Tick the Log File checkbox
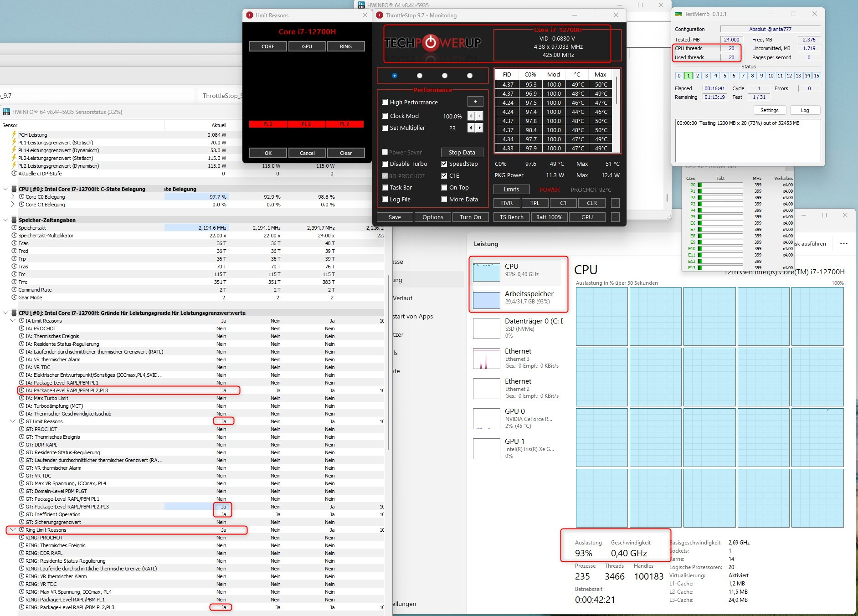 (385, 199)
